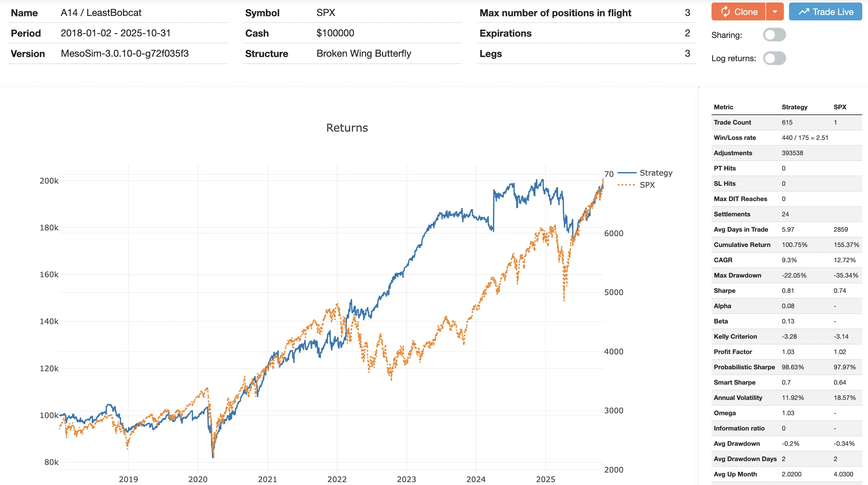Enable the Sharing toggle

click(x=775, y=34)
